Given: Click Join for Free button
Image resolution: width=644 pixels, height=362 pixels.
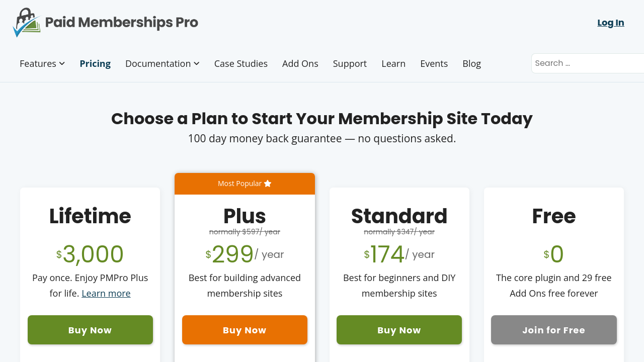Looking at the screenshot, I should (553, 330).
